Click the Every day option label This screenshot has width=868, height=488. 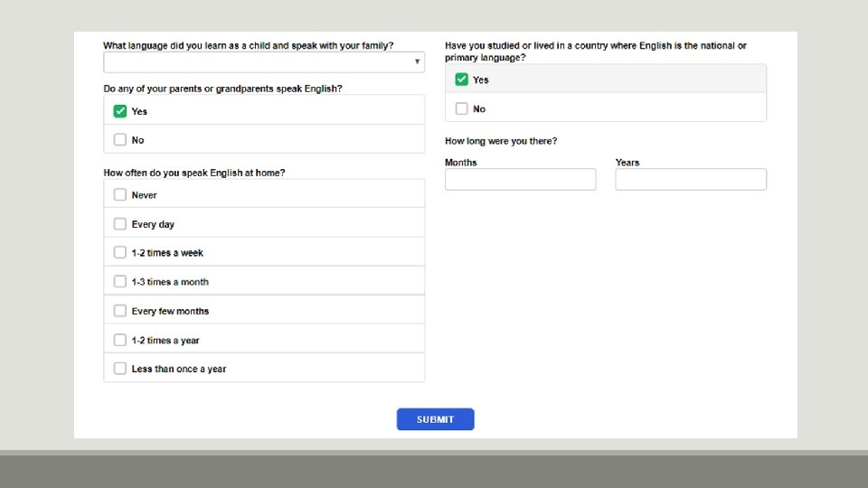153,224
